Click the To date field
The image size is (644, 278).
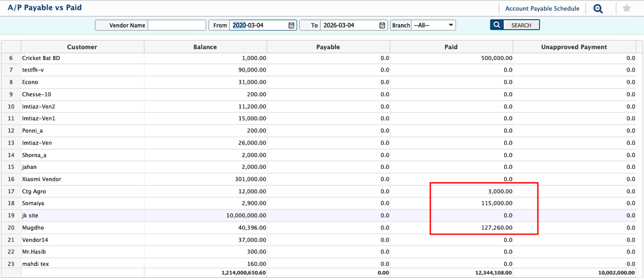click(x=349, y=26)
